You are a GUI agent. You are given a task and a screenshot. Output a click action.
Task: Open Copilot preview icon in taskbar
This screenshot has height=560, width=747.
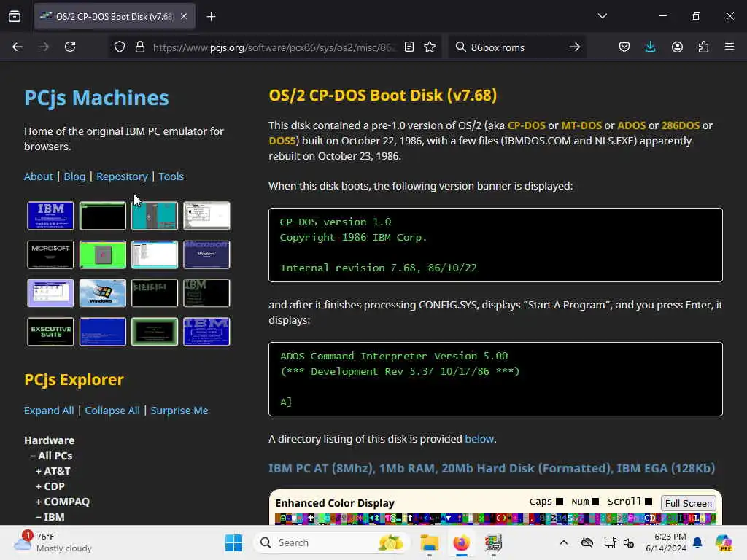click(724, 542)
